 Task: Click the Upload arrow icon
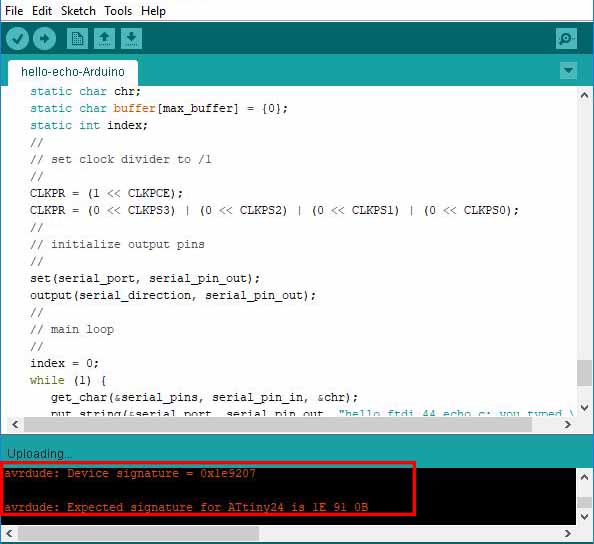(x=44, y=39)
